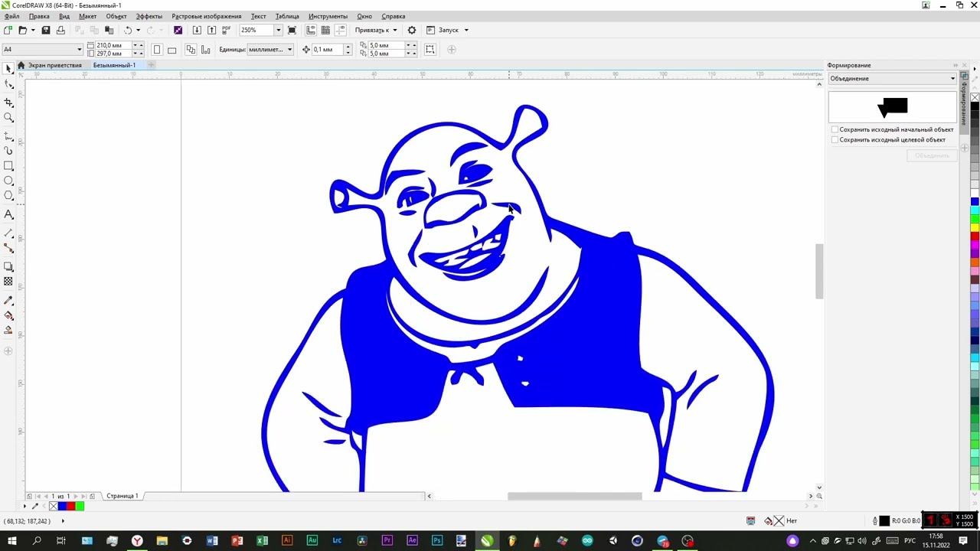
Task: Expand the undo history dropdown arrow
Action: pos(138,30)
